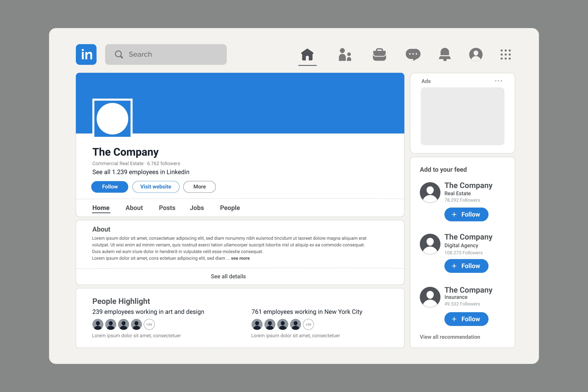Click the LinkedIn logo icon
The image size is (588, 392).
click(87, 54)
